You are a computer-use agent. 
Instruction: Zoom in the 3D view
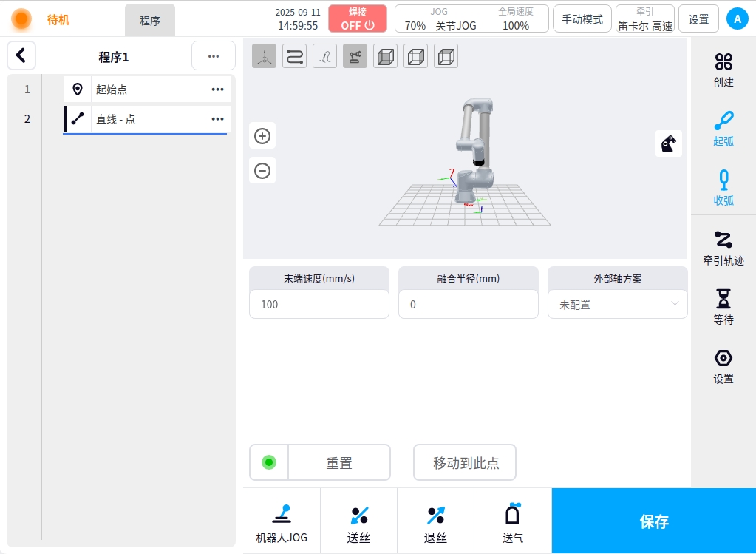pyautogui.click(x=262, y=136)
